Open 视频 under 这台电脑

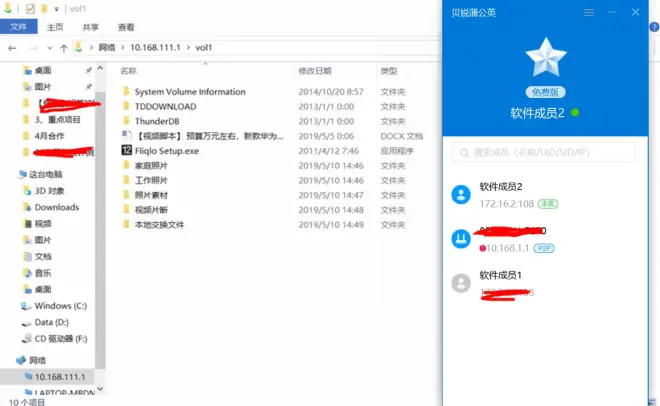tap(42, 223)
